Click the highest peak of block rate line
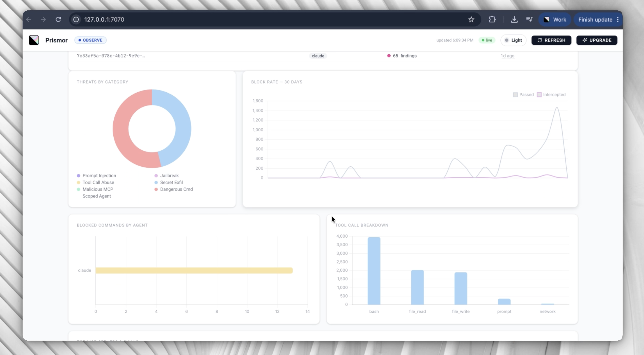Image resolution: width=644 pixels, height=355 pixels. click(x=557, y=107)
